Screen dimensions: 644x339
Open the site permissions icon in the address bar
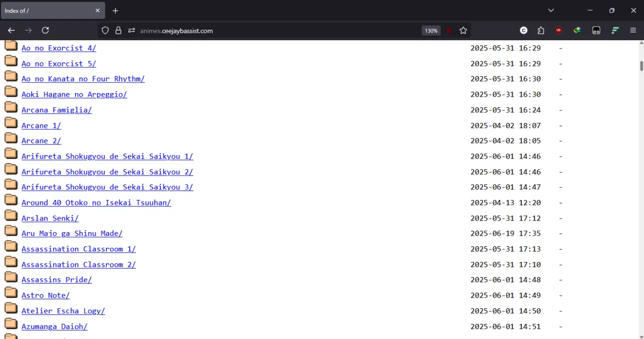coord(131,31)
